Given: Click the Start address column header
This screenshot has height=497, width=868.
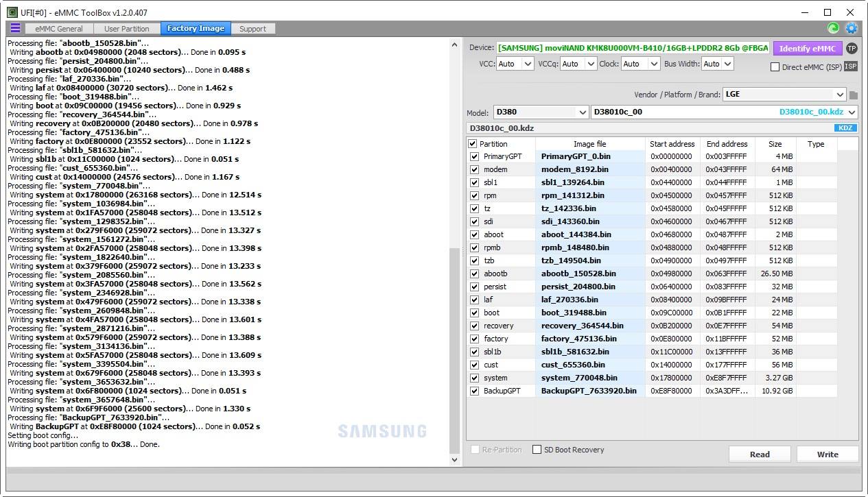Looking at the screenshot, I should 672,144.
